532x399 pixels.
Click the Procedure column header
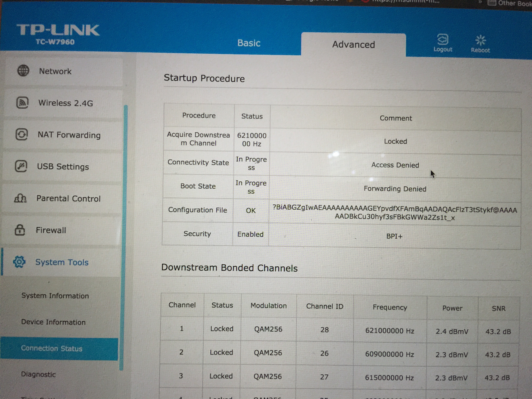point(199,115)
